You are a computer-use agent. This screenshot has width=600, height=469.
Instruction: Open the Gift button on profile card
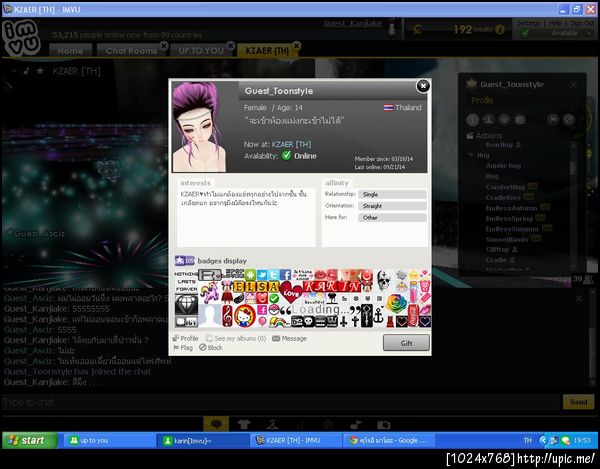406,343
